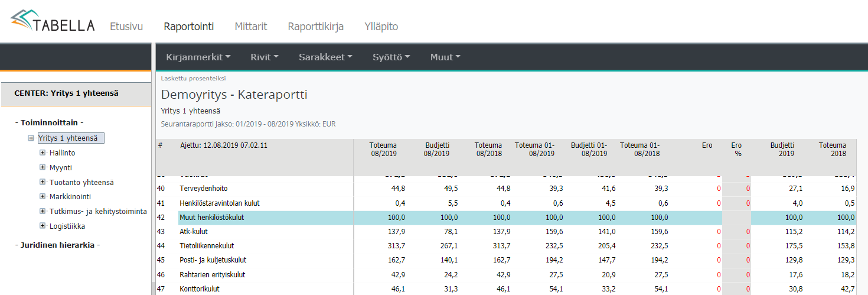
Task: Open the Rivit dropdown menu
Action: pos(264,57)
